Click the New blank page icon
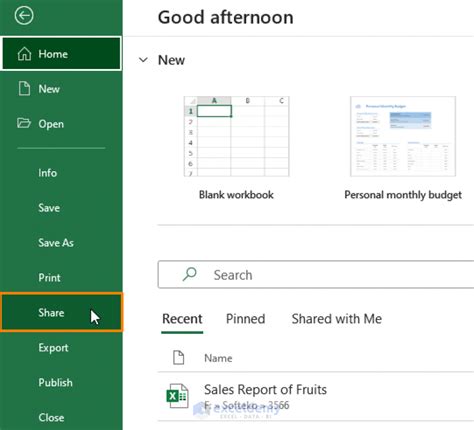 click(24, 89)
